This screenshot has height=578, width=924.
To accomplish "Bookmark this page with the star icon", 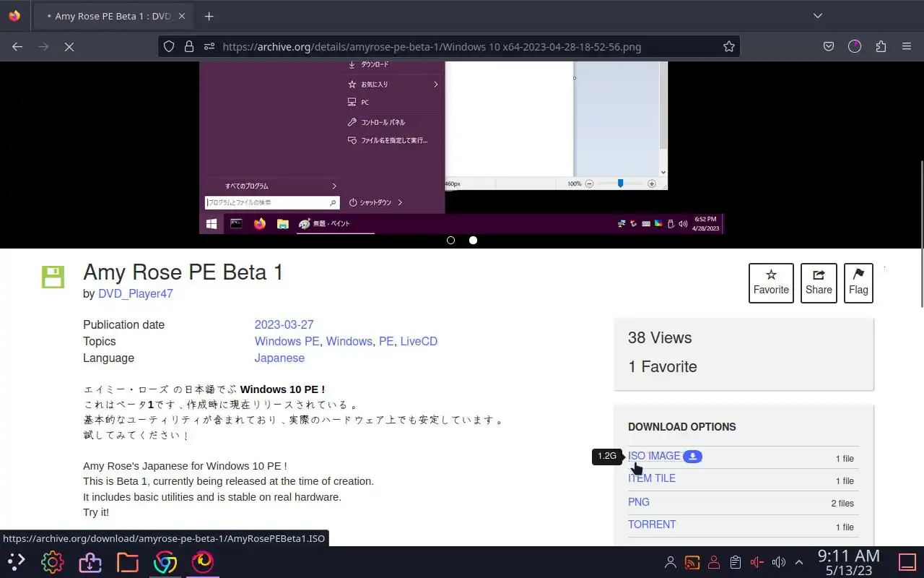I will 729,46.
